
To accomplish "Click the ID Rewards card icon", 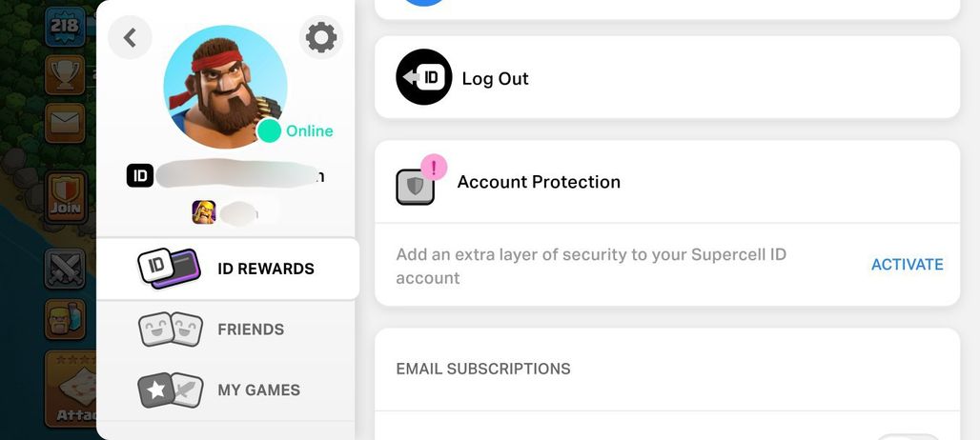I will click(169, 269).
